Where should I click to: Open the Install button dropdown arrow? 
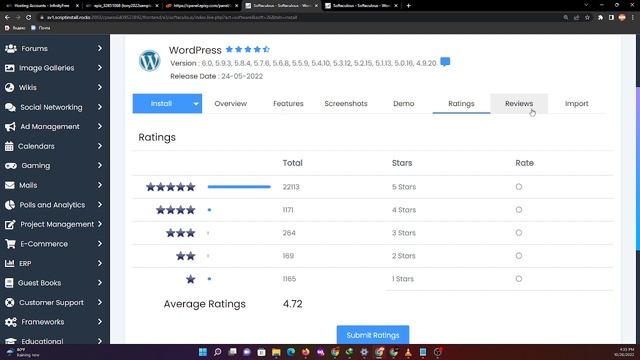coord(196,104)
